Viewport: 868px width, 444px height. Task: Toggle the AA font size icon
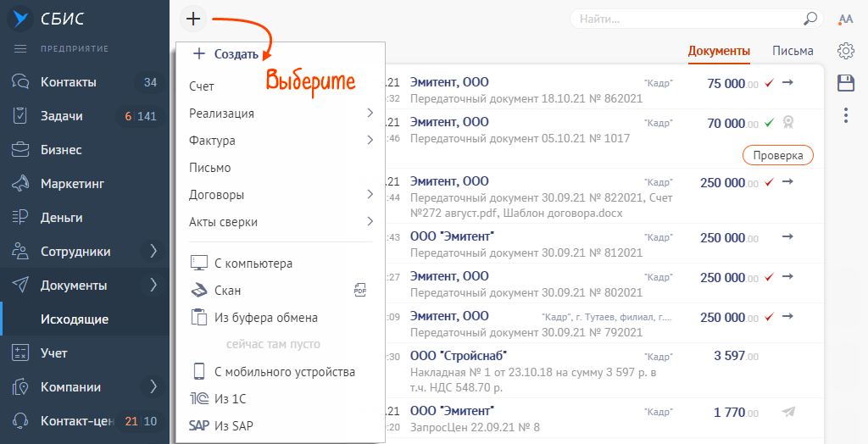845,19
